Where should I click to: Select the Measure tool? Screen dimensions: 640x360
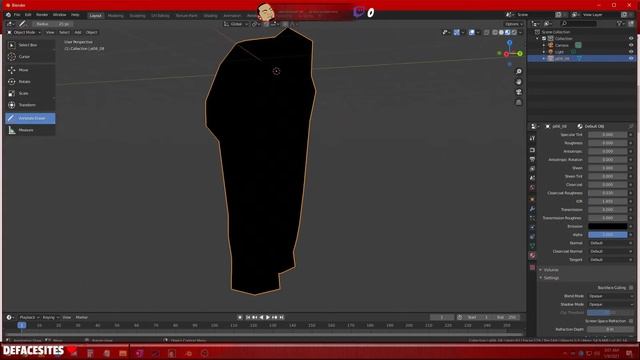click(x=30, y=130)
